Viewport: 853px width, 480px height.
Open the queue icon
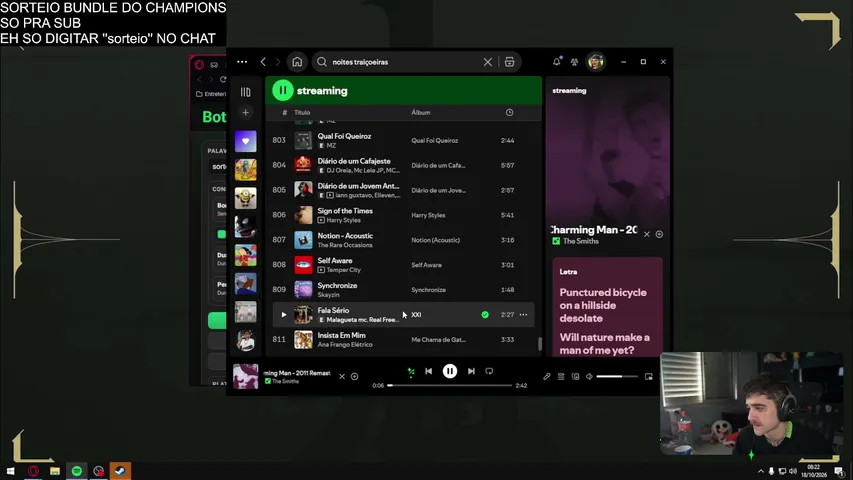pos(561,376)
